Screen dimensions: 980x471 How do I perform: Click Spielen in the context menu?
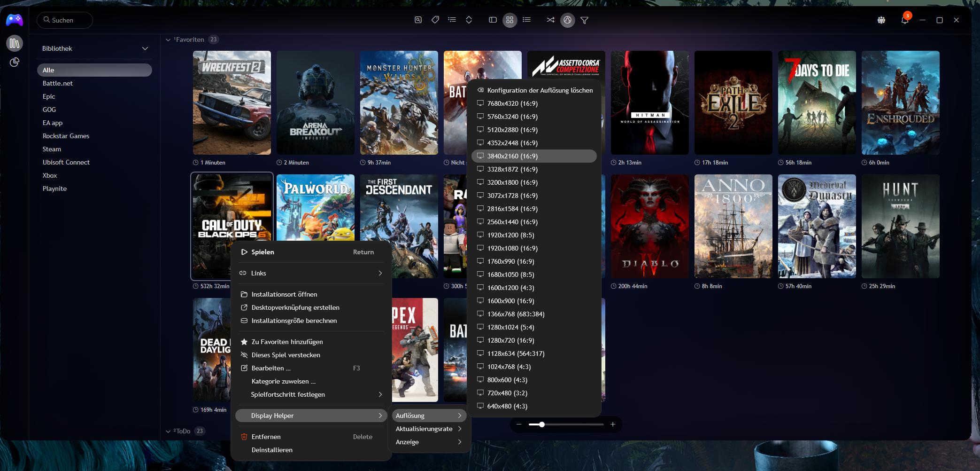(x=312, y=252)
